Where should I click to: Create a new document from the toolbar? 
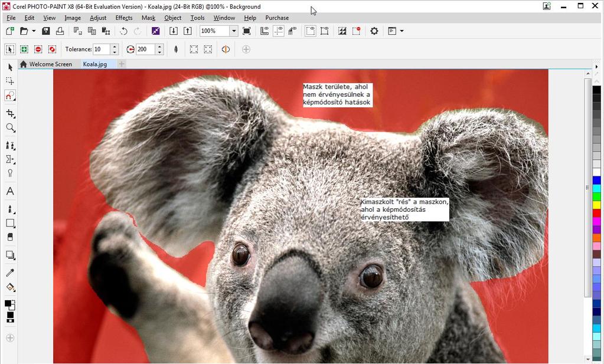(x=10, y=31)
